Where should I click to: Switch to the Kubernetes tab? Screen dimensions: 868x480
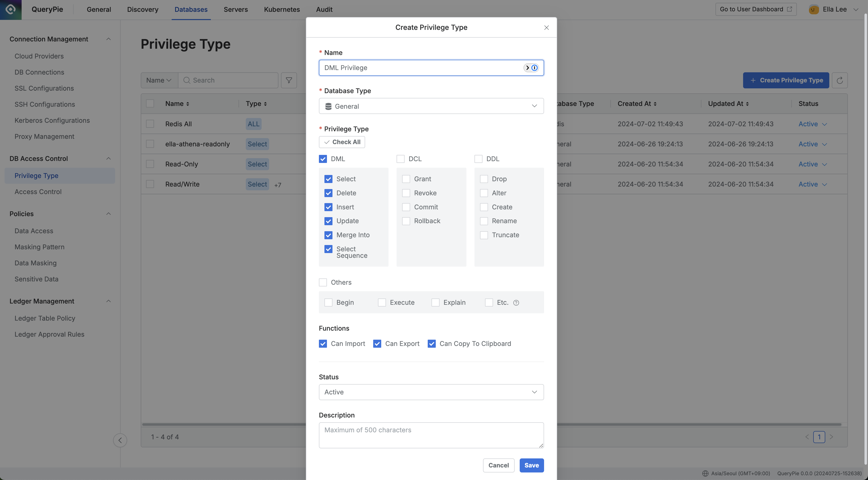point(282,10)
